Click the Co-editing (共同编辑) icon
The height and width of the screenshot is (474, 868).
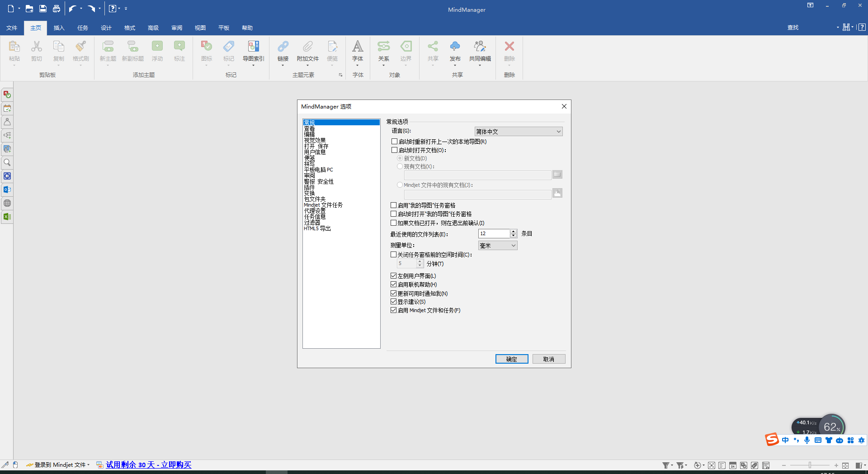(x=480, y=47)
